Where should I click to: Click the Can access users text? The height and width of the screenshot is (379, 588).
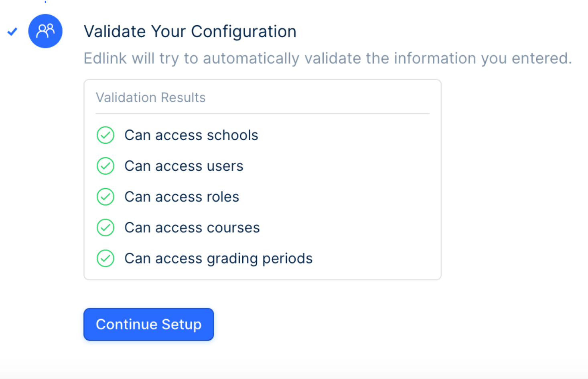click(x=184, y=166)
